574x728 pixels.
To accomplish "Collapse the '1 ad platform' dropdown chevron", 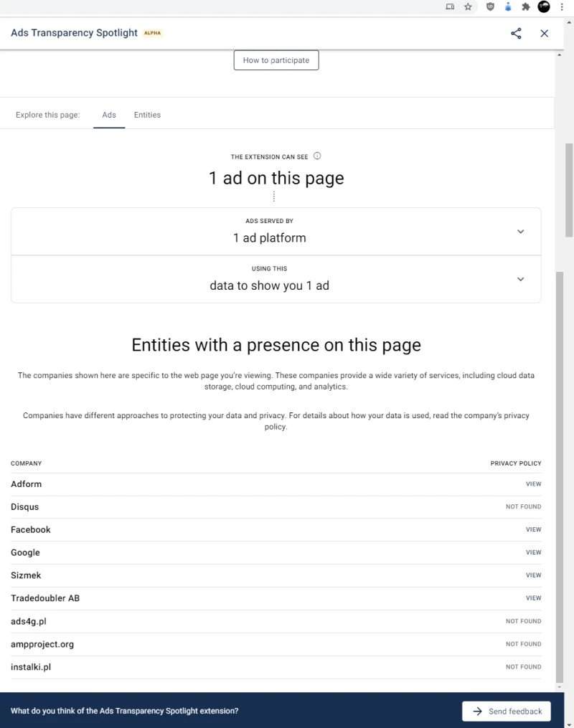I will (x=520, y=231).
